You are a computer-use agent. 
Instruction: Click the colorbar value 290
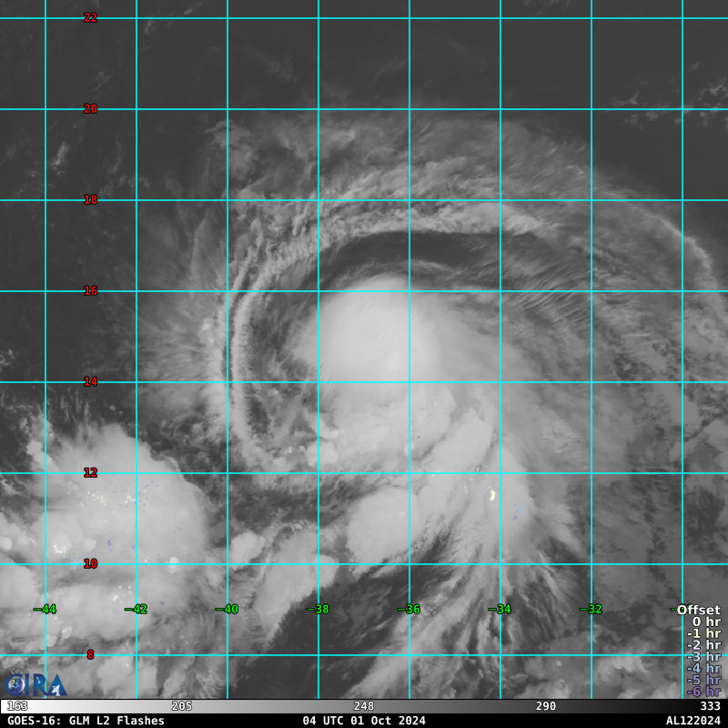546,706
